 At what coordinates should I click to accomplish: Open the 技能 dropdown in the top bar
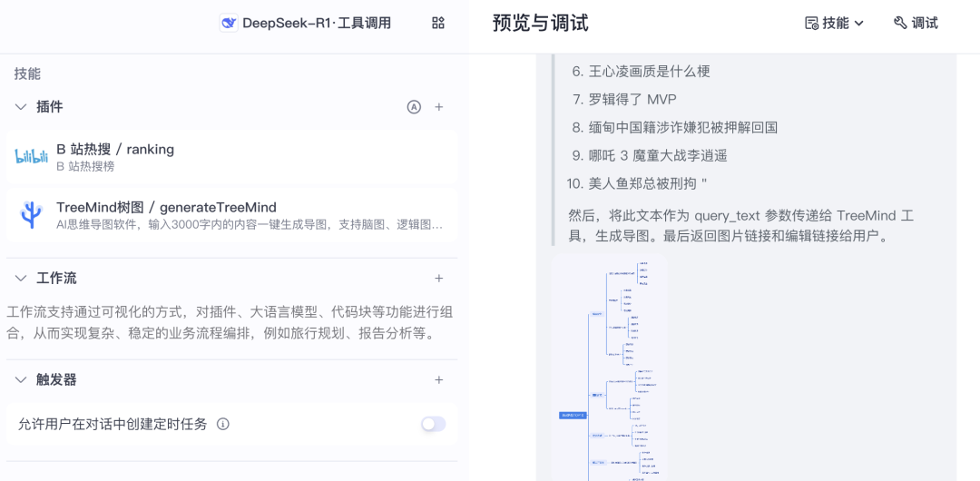tap(834, 24)
